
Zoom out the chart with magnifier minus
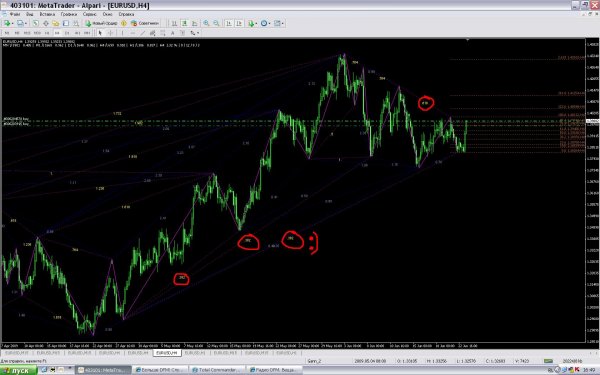[216, 23]
